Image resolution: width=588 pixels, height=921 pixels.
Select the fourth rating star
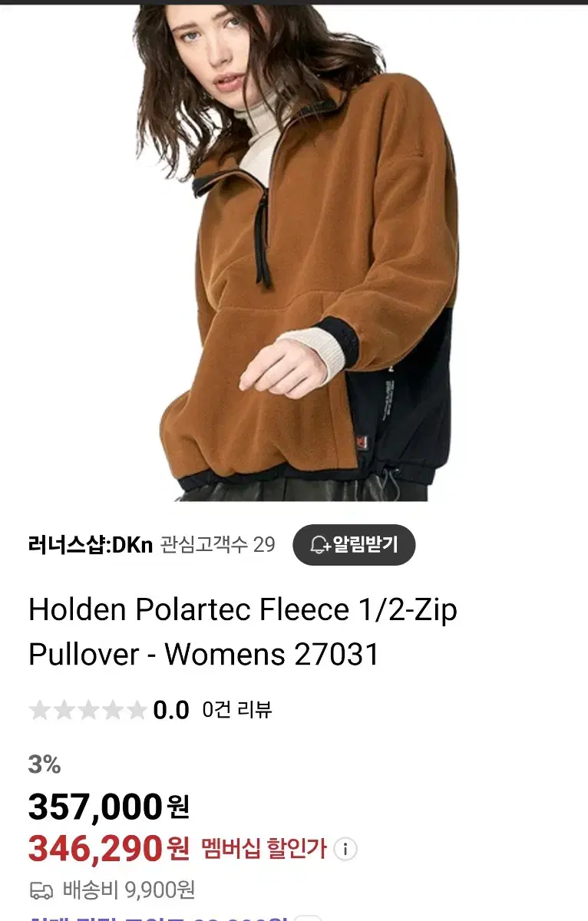(x=112, y=711)
